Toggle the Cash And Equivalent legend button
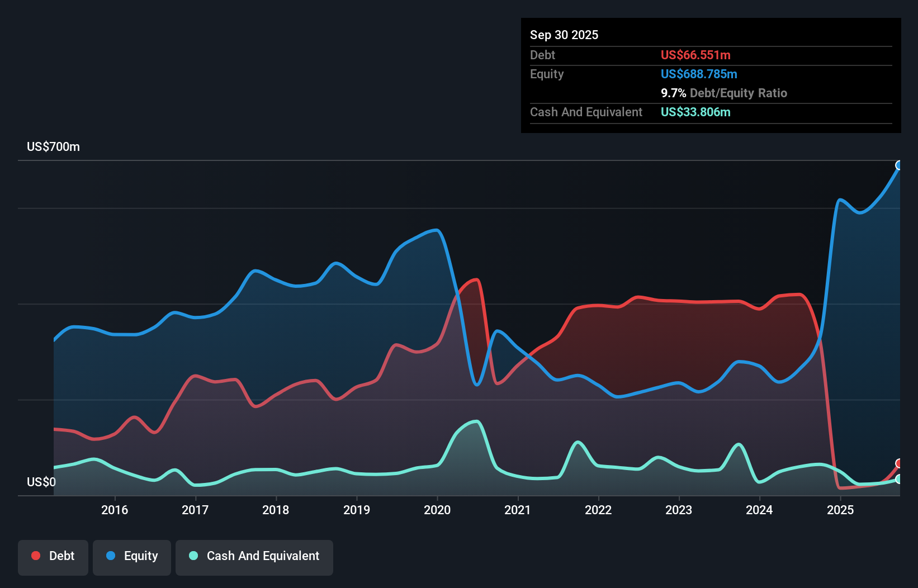The width and height of the screenshot is (918, 588). pos(254,557)
